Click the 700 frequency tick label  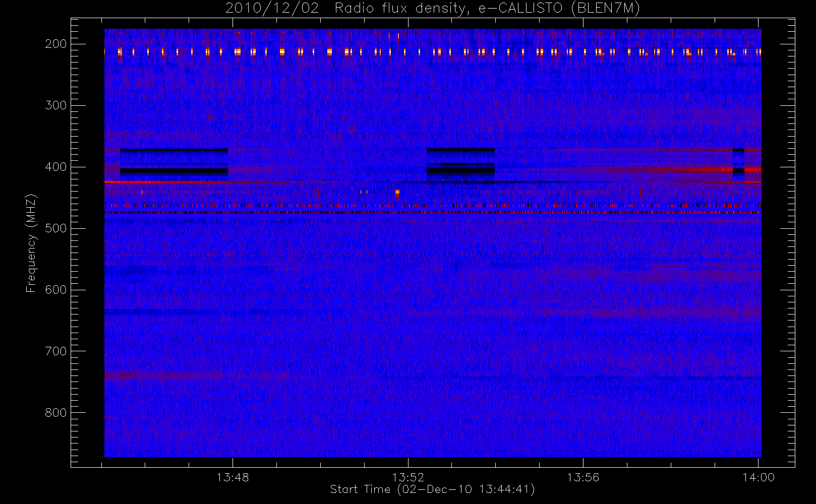[56, 351]
